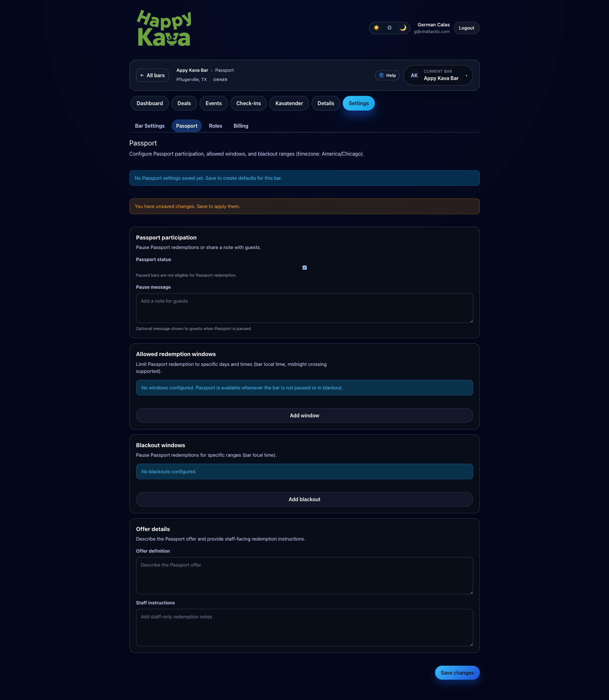Click the Pflugerville, TX location text

[x=191, y=80]
